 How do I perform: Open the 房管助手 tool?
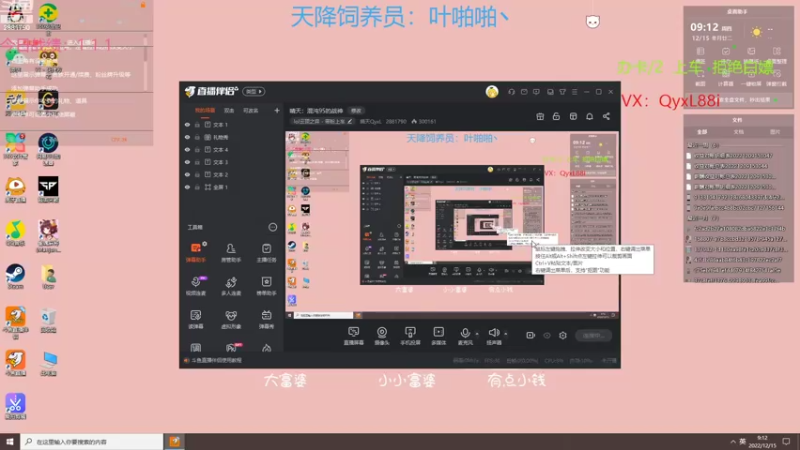tap(231, 252)
